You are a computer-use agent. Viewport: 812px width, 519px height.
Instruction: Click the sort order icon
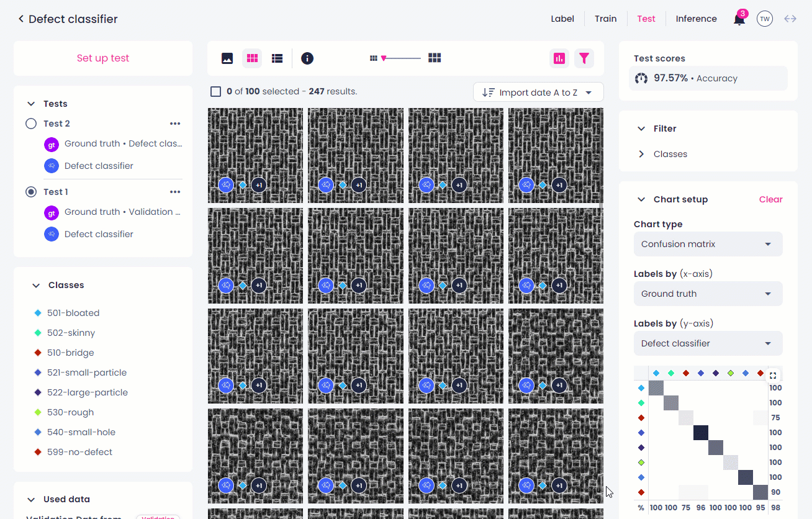click(489, 93)
